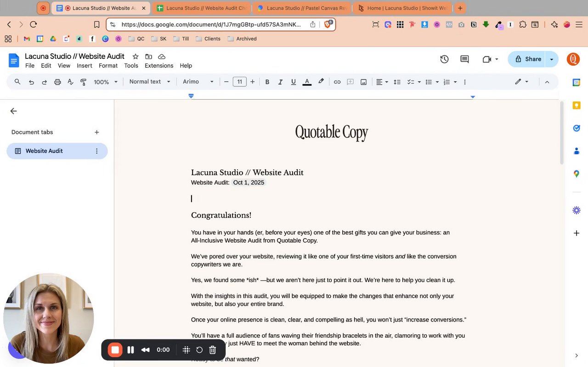588x367 pixels.
Task: Open the Insert menu
Action: pyautogui.click(x=85, y=66)
